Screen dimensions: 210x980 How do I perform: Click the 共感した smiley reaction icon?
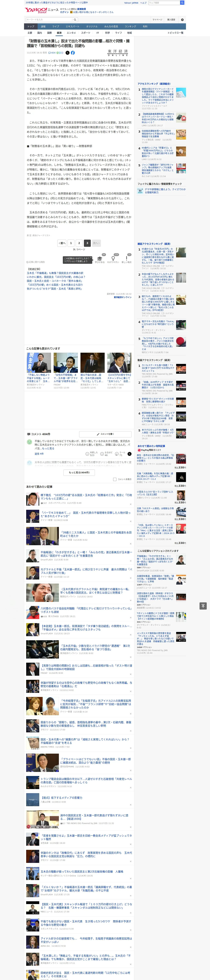point(87,454)
